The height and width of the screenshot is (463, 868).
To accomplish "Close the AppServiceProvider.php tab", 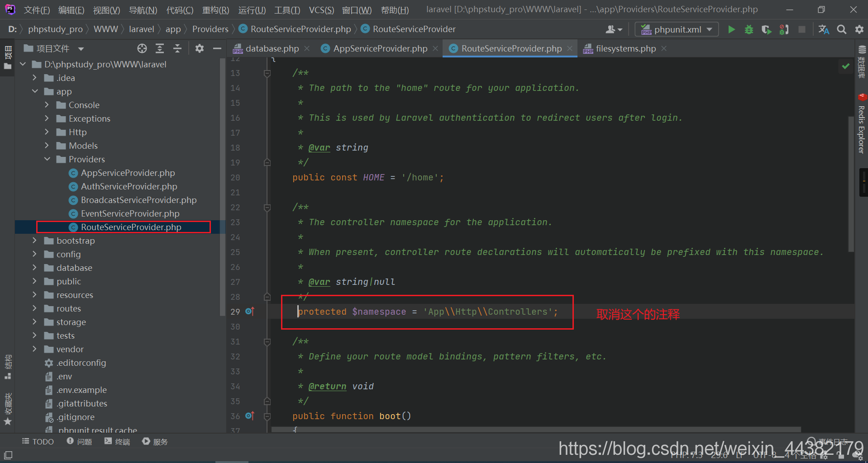I will [x=435, y=48].
